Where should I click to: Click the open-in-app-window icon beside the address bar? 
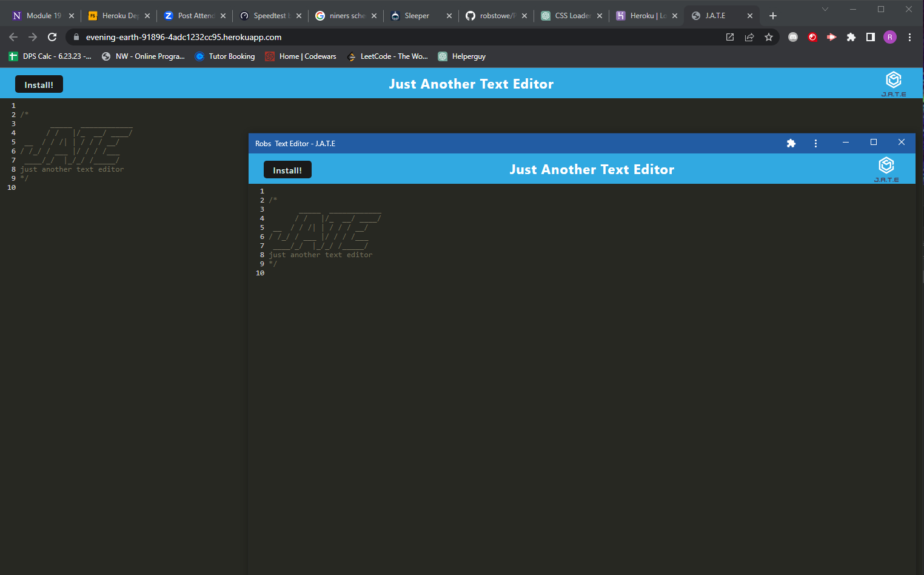click(x=729, y=37)
